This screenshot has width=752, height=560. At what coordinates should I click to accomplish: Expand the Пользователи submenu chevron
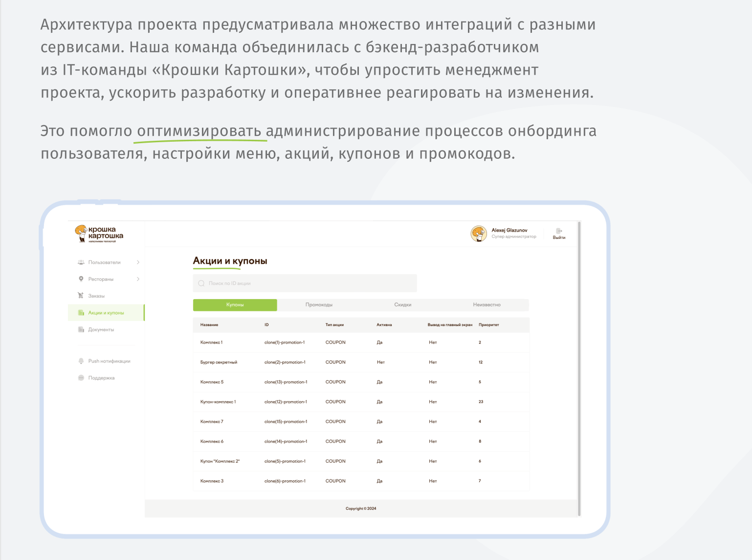point(138,262)
